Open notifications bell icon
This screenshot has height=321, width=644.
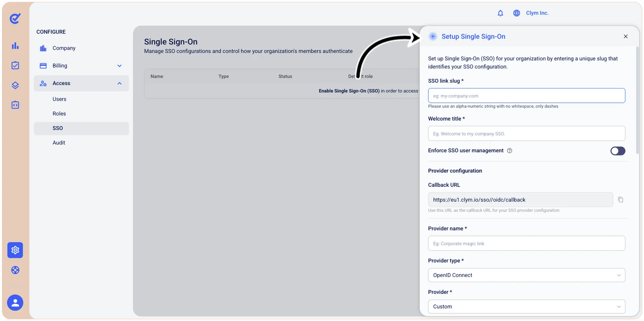[x=500, y=13]
